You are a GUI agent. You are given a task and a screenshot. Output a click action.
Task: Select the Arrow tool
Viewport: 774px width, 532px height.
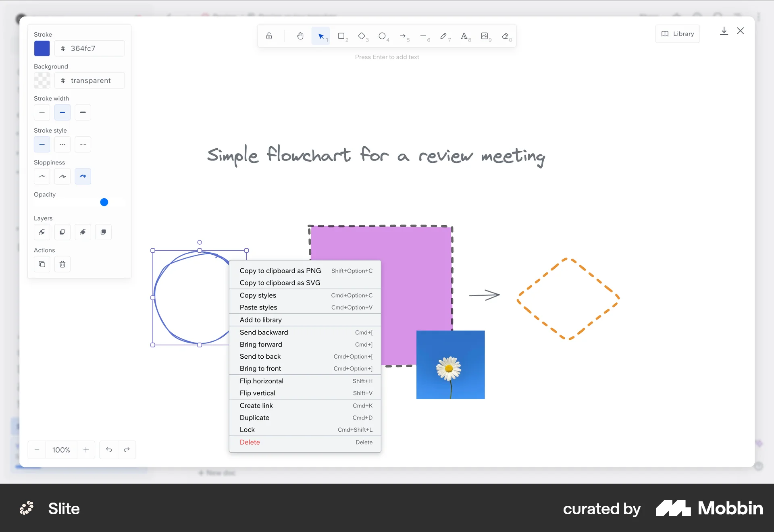coord(404,36)
